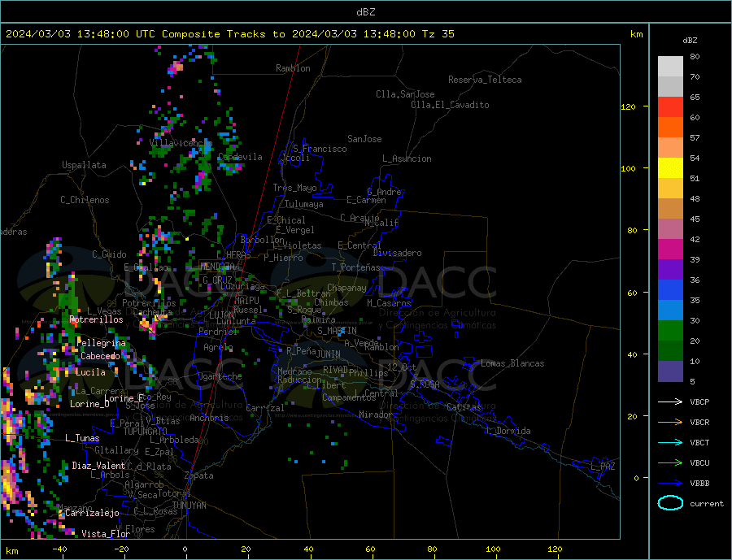This screenshot has width=732, height=560.
Task: Pick the blue 36 dBZ color swatch
Action: point(670,290)
